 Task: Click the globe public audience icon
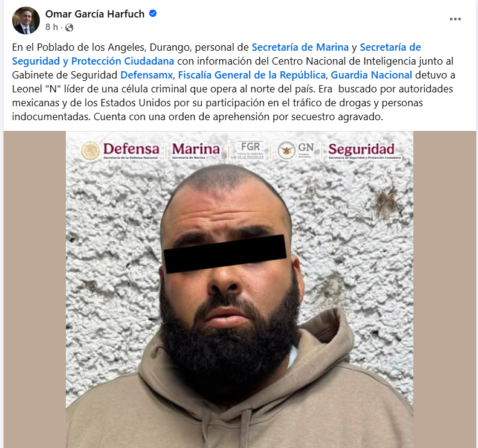pyautogui.click(x=69, y=28)
